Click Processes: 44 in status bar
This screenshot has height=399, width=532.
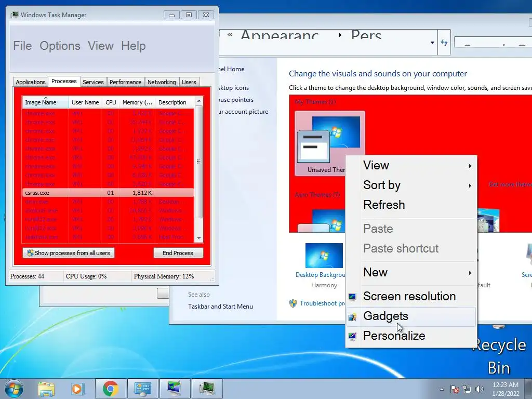coord(27,276)
